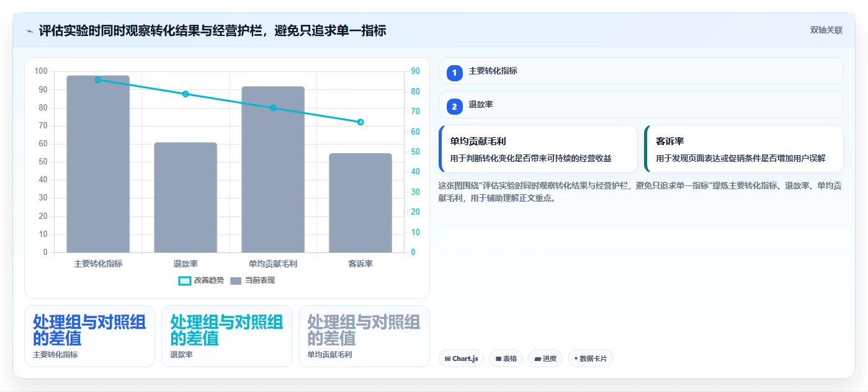Viewport: 868px width, 392px height.
Task: Click left axis value 100
Action: 41,71
